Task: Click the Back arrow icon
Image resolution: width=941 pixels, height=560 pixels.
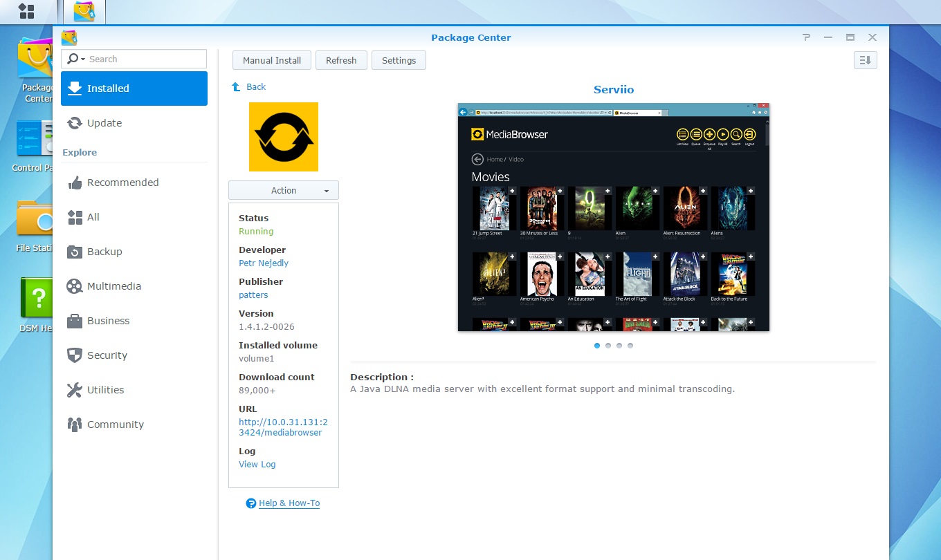Action: (x=236, y=86)
